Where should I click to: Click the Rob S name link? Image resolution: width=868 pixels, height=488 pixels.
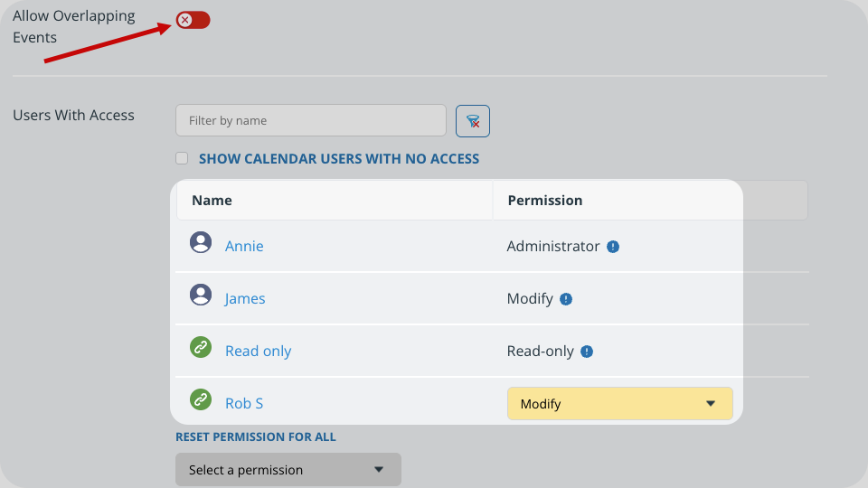(244, 404)
